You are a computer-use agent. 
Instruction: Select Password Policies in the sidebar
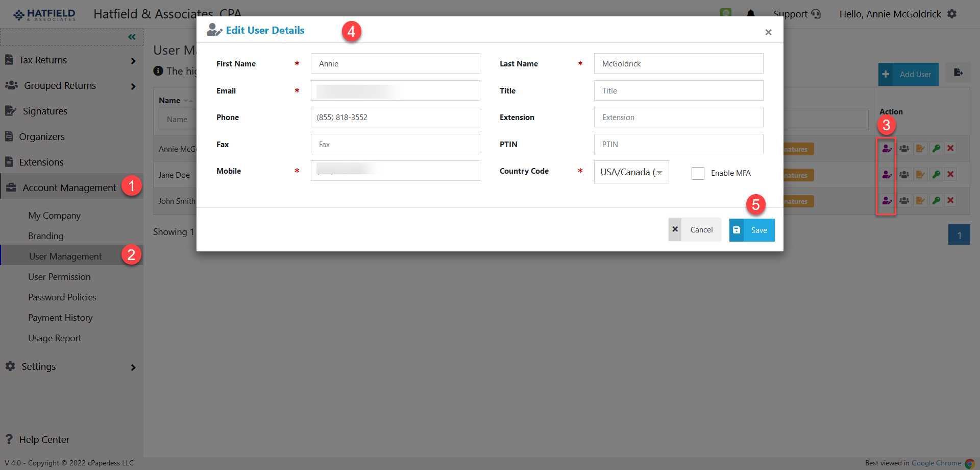click(62, 297)
